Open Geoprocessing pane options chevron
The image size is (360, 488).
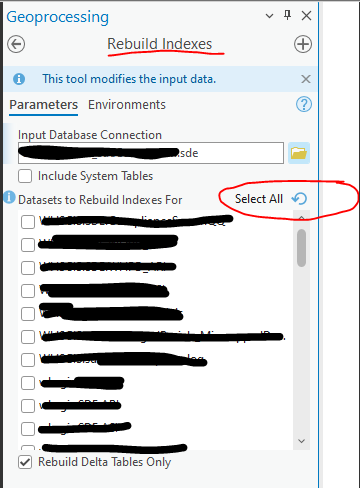point(269,16)
